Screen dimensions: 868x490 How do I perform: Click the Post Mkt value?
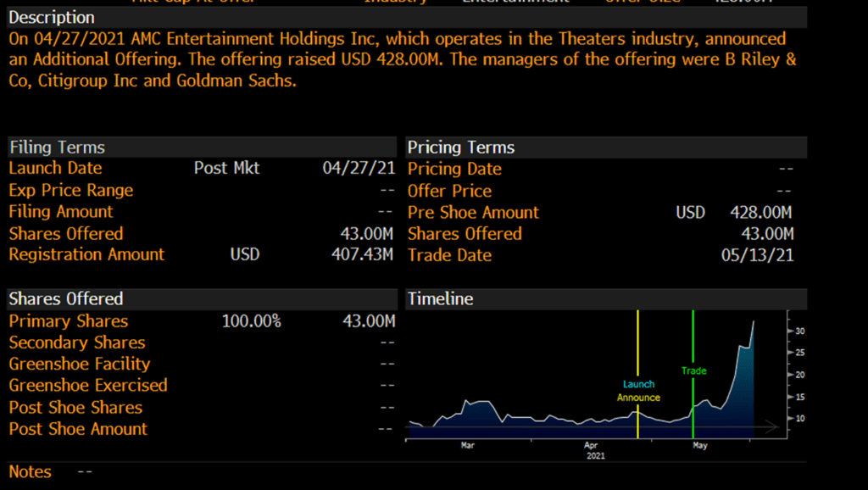(x=226, y=169)
